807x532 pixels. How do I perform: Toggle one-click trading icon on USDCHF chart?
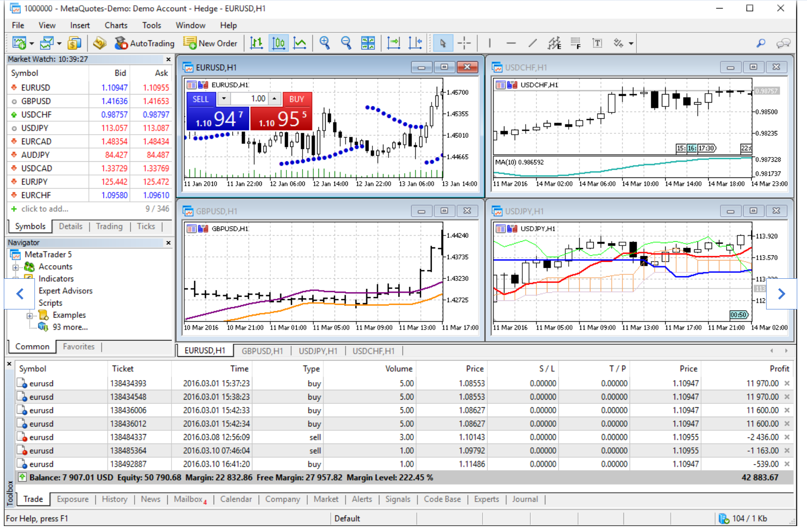tap(501, 85)
